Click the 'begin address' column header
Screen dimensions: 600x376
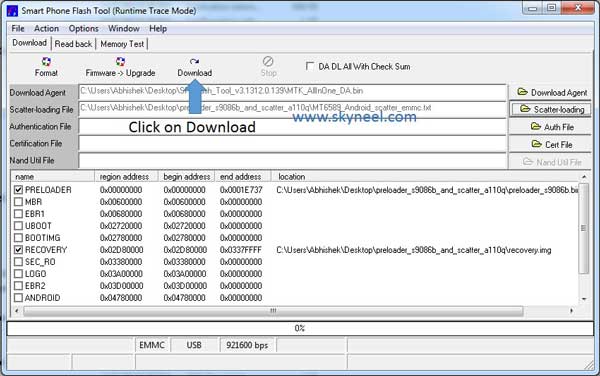click(187, 177)
